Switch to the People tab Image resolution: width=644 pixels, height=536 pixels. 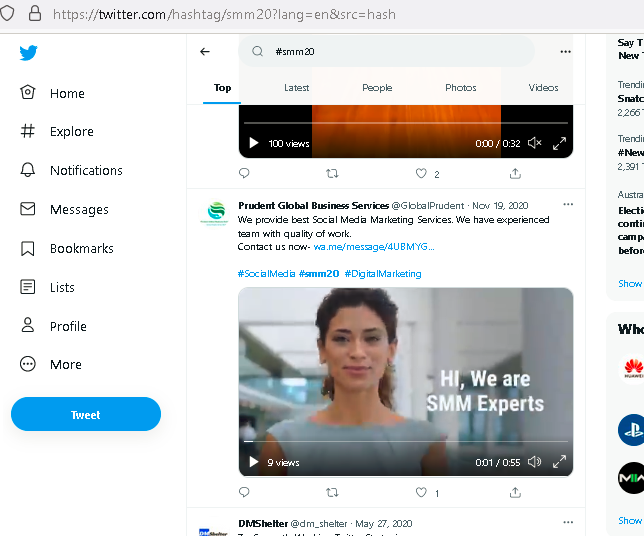click(x=377, y=88)
